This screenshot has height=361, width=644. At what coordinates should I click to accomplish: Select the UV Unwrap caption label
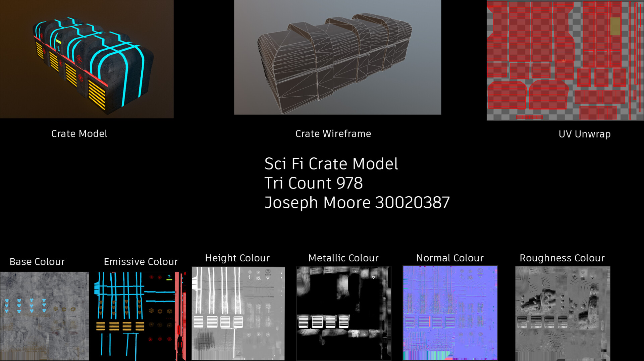585,134
